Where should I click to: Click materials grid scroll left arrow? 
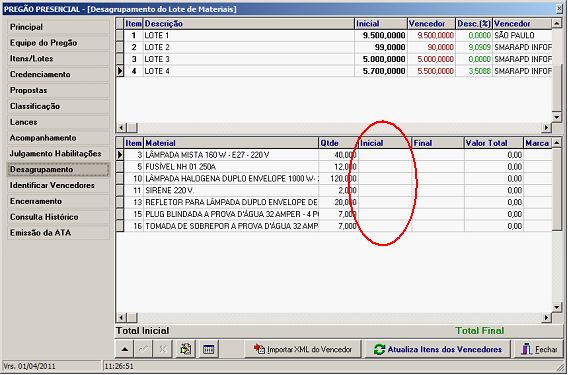(x=121, y=318)
